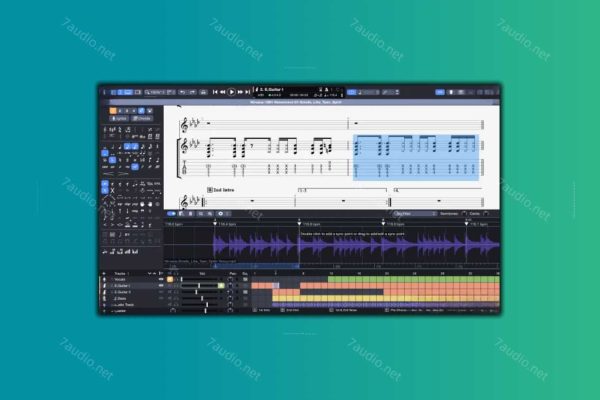Adjust the Cents knob
The height and width of the screenshot is (400, 600).
click(x=486, y=214)
